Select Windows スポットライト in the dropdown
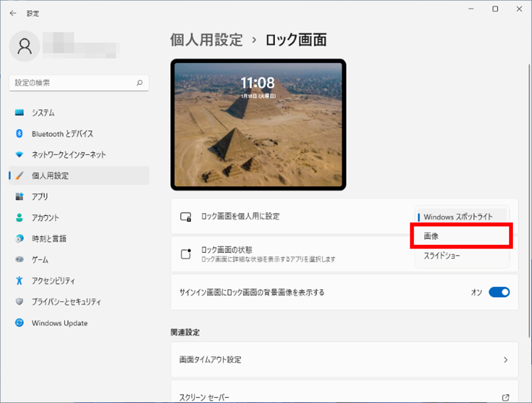This screenshot has height=403, width=532. (458, 217)
